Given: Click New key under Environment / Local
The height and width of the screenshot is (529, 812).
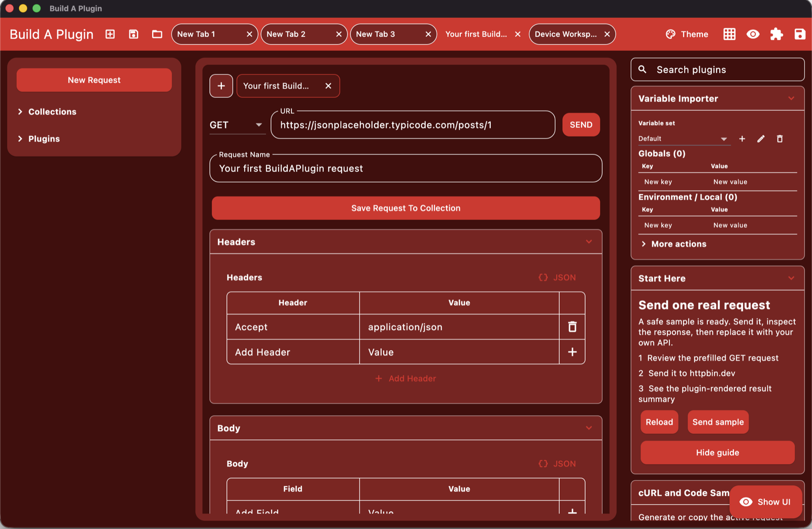Looking at the screenshot, I should coord(658,225).
